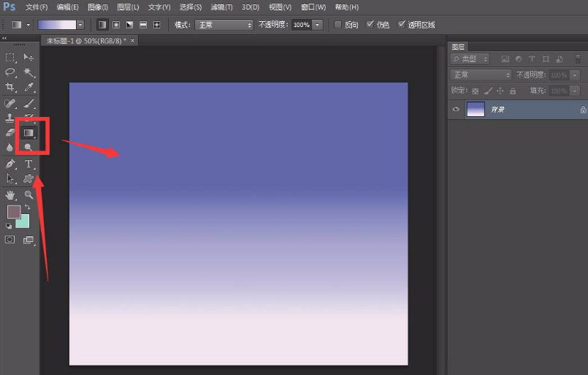The width and height of the screenshot is (588, 375).
Task: Select the Rectangular Marquee tool
Action: click(10, 57)
